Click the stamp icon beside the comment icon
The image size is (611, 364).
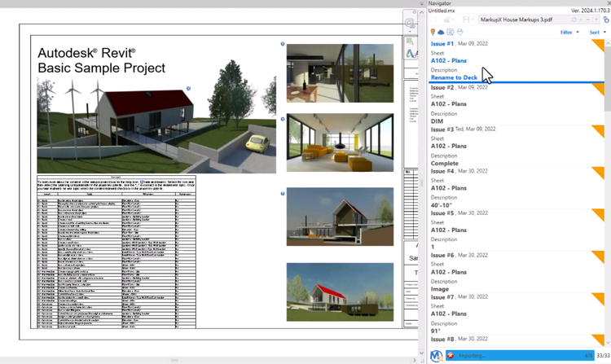[x=459, y=32]
